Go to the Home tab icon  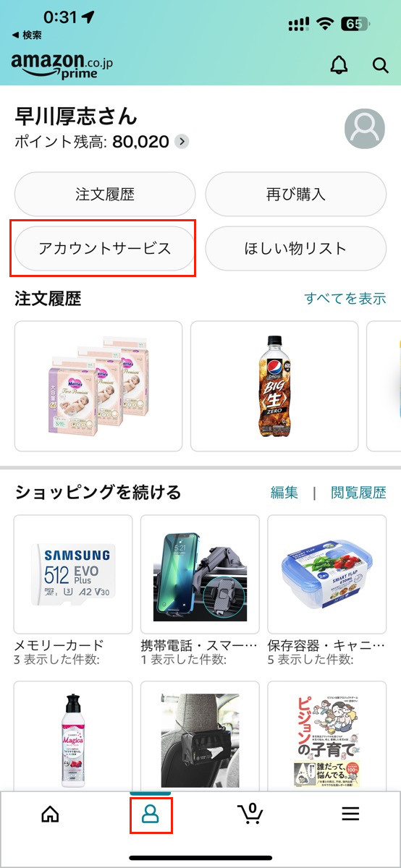tap(50, 814)
